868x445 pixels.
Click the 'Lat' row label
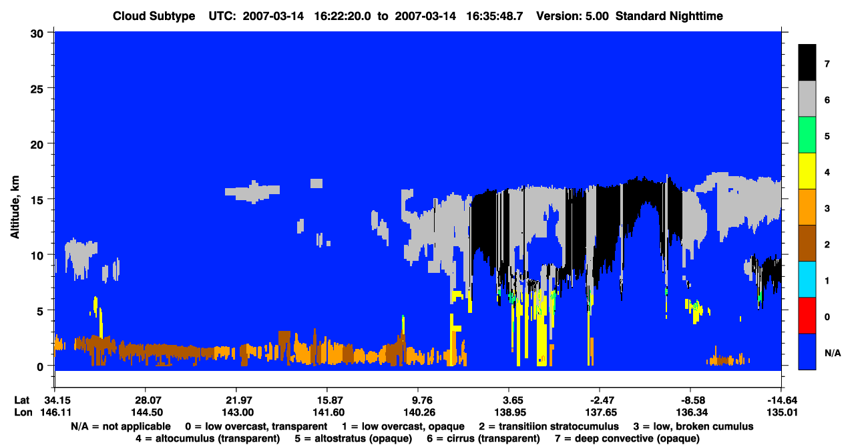click(x=21, y=400)
